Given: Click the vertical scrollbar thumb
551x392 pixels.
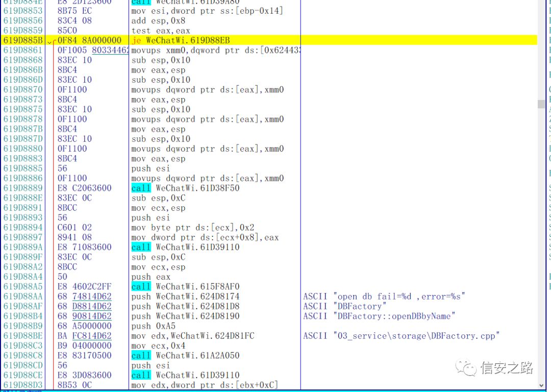Looking at the screenshot, I should click(x=541, y=104).
